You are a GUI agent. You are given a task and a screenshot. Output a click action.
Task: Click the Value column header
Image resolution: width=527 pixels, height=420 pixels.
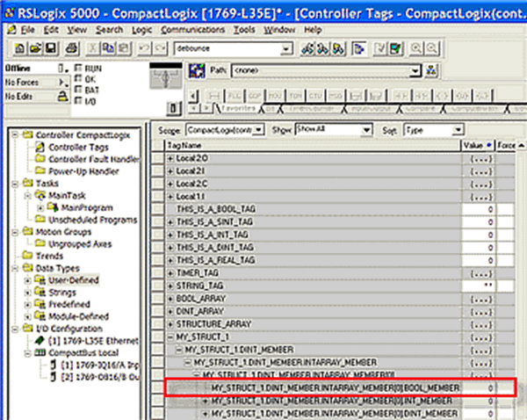[477, 146]
